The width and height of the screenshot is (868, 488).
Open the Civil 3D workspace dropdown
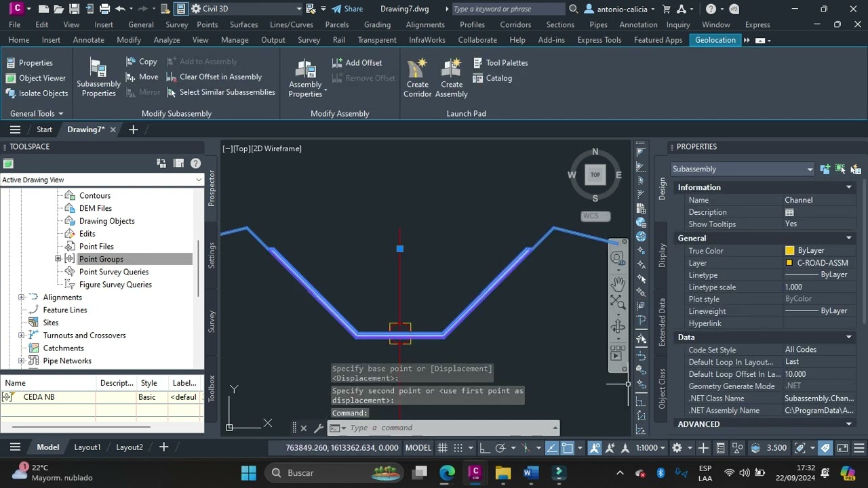pos(247,9)
